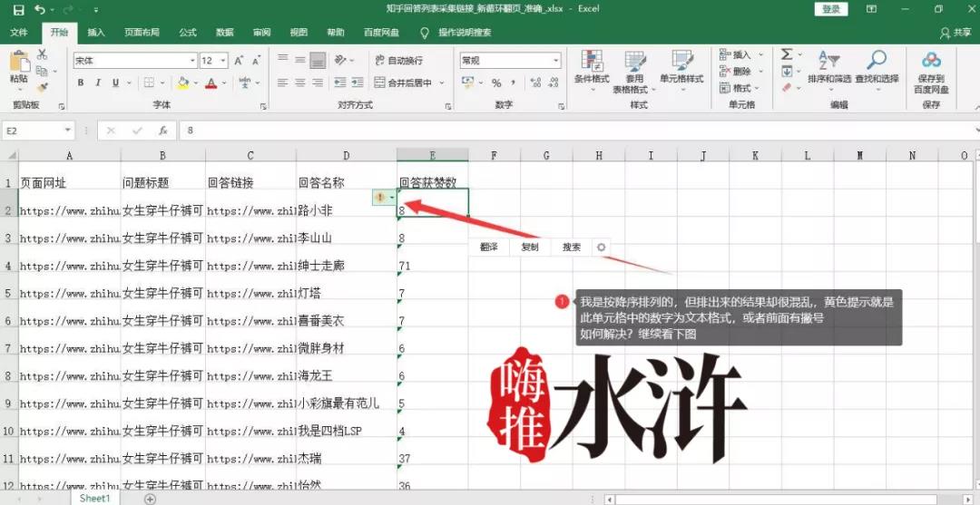Select cell with 绅士走廊

pyautogui.click(x=347, y=259)
